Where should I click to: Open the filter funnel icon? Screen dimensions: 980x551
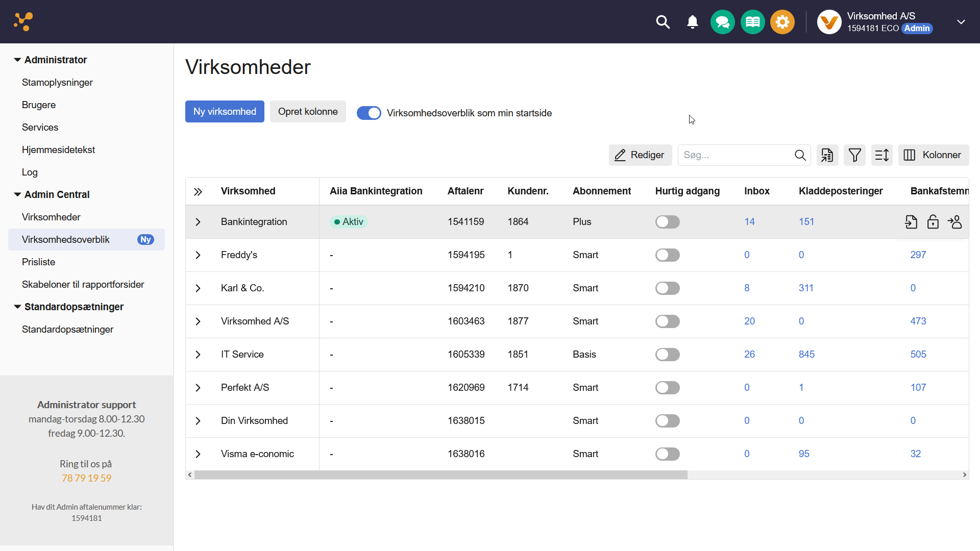pos(854,155)
